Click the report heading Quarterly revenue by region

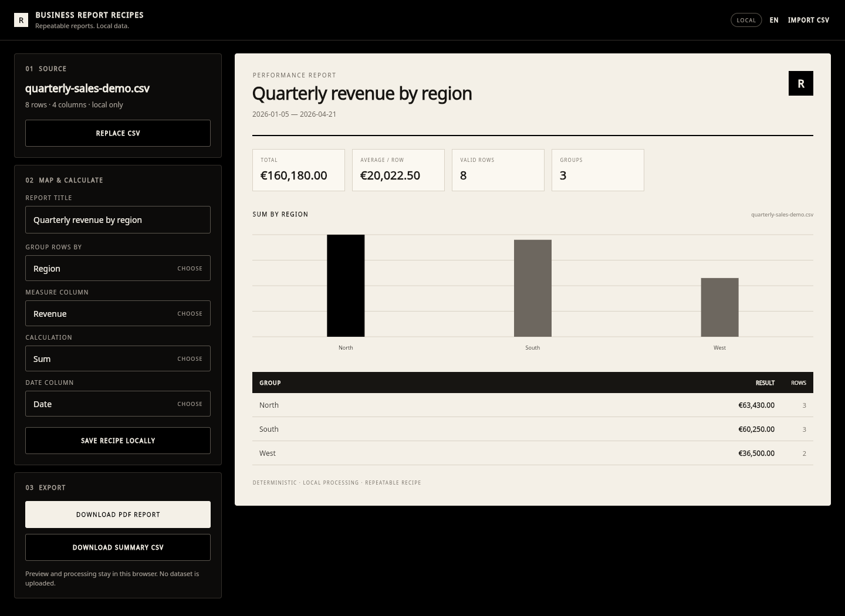(x=362, y=93)
